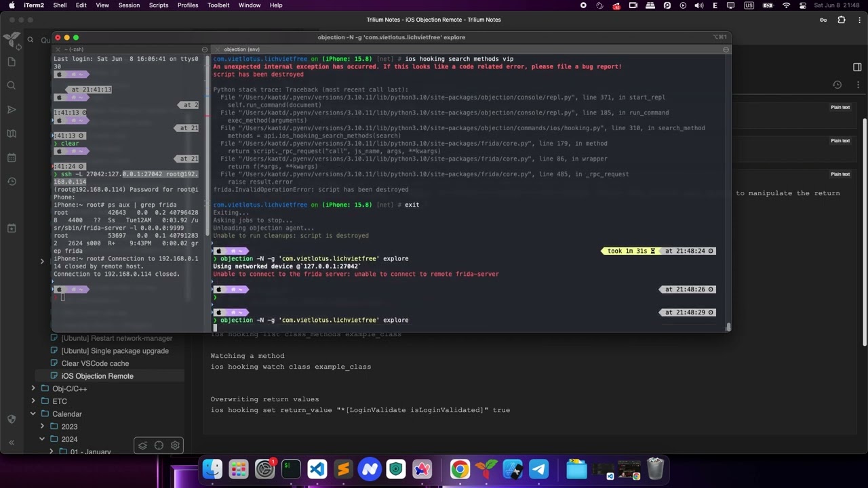This screenshot has width=868, height=488.
Task: Open Finder from the Dock
Action: pyautogui.click(x=213, y=469)
